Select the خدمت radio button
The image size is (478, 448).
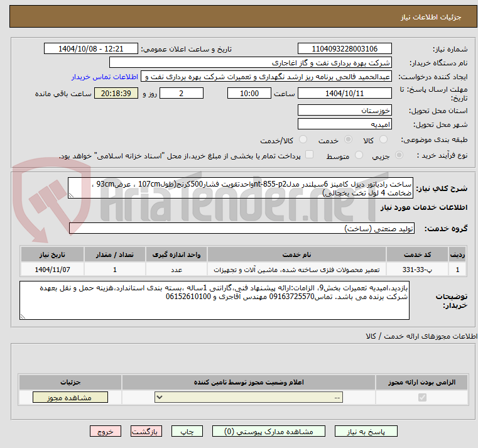click(x=348, y=139)
